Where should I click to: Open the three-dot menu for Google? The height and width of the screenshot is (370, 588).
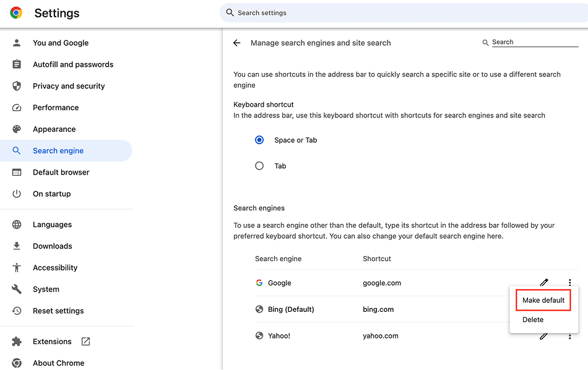pos(569,282)
